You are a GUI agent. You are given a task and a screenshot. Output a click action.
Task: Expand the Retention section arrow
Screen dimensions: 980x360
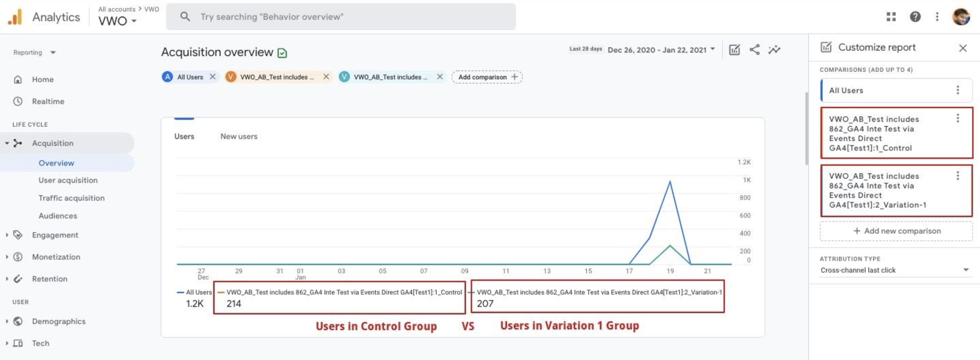(7, 279)
